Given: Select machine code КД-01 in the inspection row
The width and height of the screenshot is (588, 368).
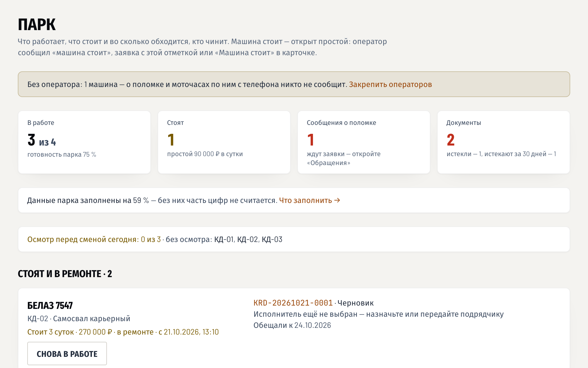Looking at the screenshot, I should coord(224,239).
